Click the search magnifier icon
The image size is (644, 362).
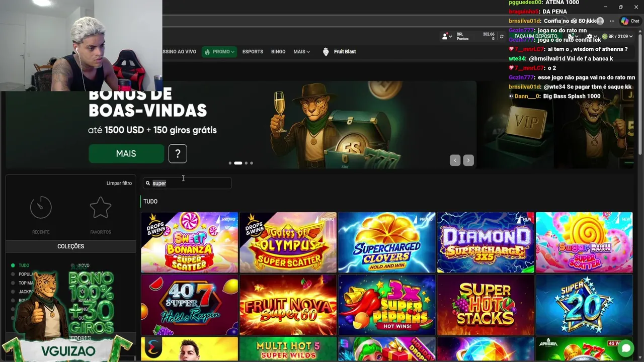(x=148, y=184)
